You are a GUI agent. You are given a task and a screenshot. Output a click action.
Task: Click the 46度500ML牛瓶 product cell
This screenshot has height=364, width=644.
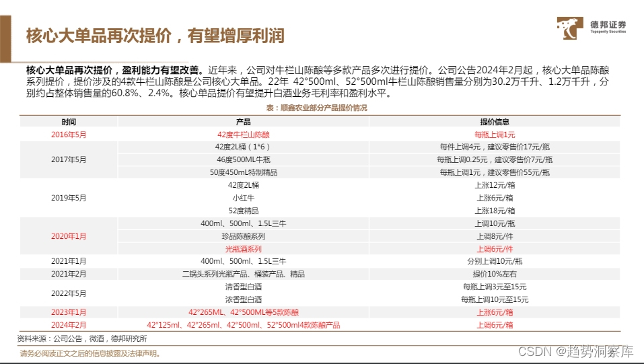(x=243, y=160)
